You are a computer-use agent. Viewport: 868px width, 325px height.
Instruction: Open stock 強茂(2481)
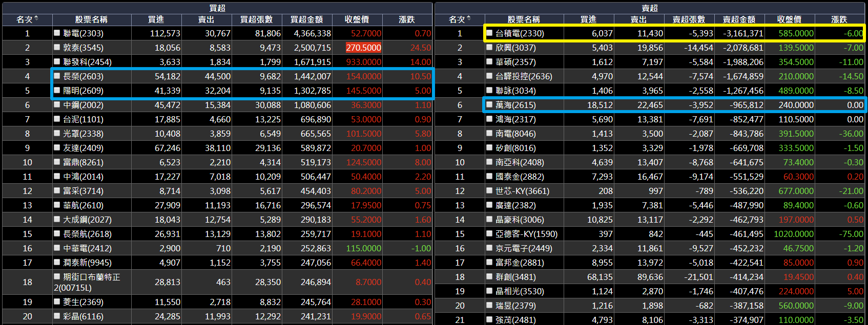point(515,320)
